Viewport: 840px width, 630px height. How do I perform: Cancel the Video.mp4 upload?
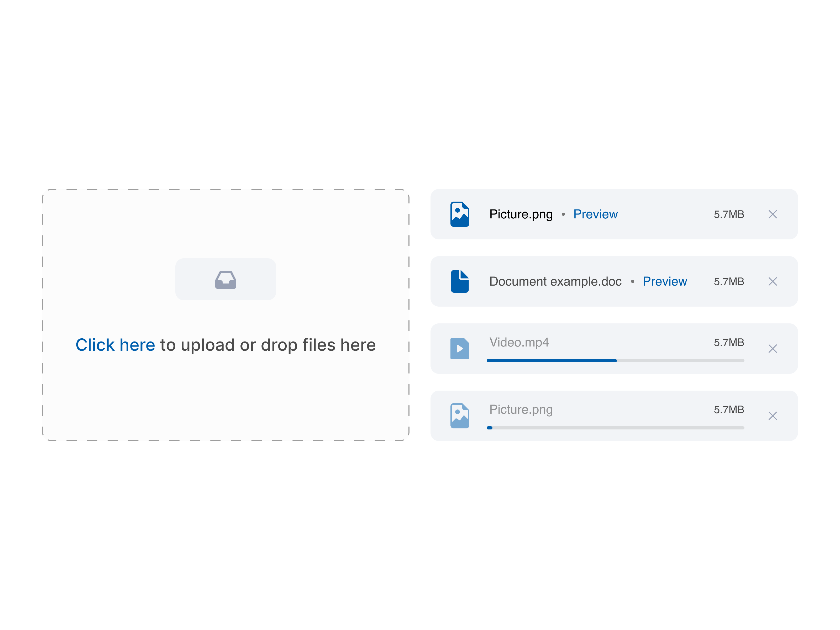772,349
